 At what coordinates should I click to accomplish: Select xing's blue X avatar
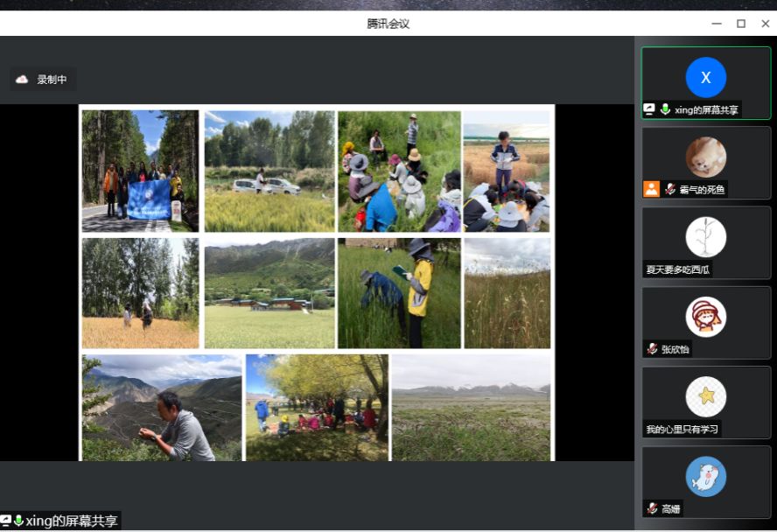[705, 77]
